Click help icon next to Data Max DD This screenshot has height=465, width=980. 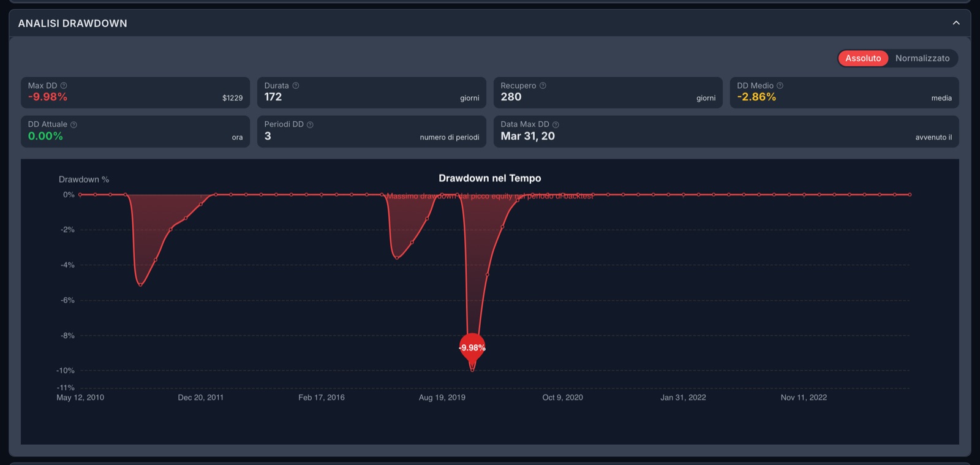tap(556, 124)
